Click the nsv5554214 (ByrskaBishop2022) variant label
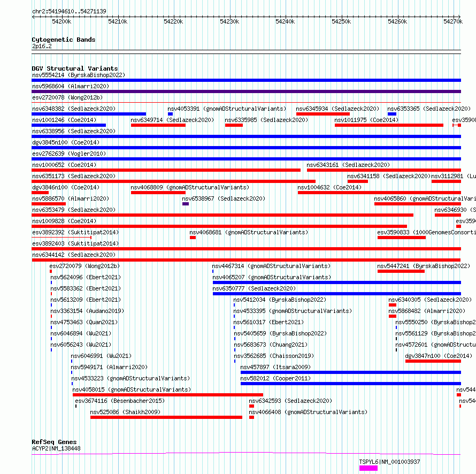This screenshot has height=474, width=476. (79, 75)
